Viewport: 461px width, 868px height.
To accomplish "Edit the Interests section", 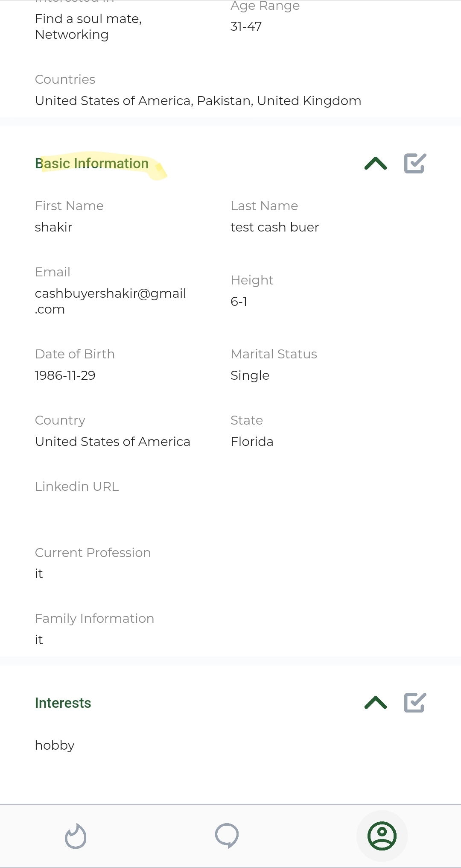I will [x=415, y=703].
